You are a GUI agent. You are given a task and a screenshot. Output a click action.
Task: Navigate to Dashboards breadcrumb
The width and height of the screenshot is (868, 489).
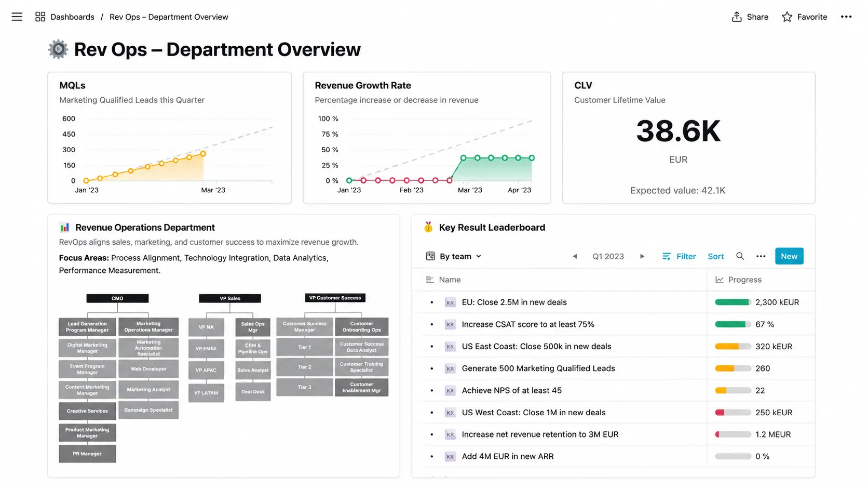click(72, 17)
